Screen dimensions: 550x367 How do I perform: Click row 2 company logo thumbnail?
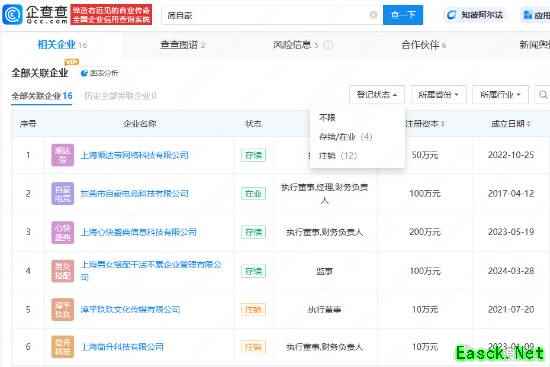(63, 193)
